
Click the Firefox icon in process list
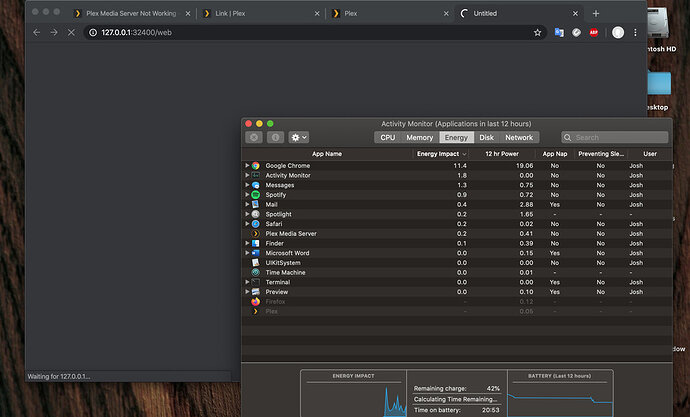coord(256,302)
